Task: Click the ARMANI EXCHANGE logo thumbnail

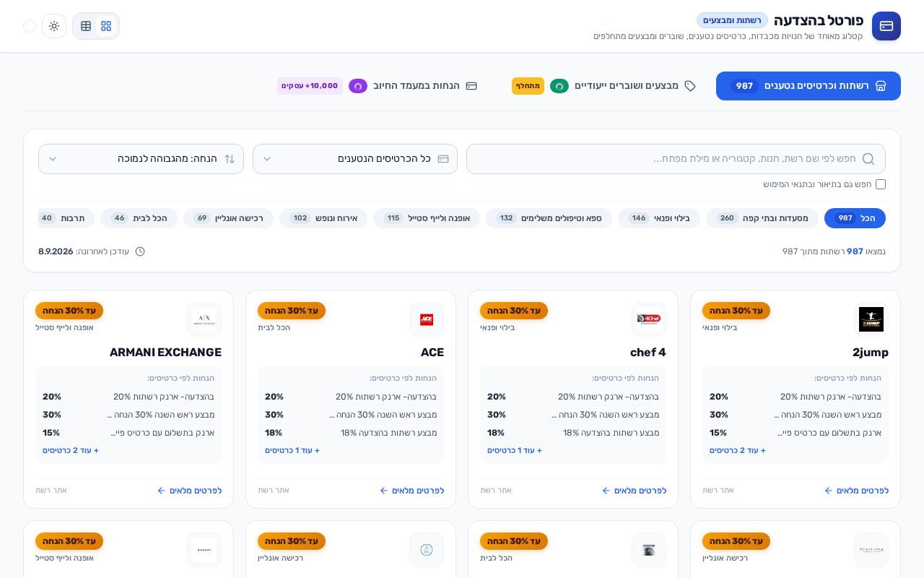Action: point(204,319)
